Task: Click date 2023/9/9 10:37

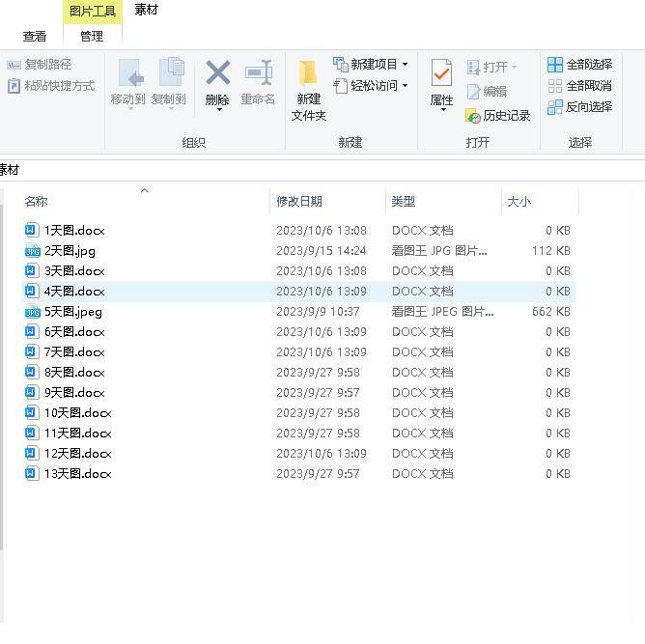Action: tap(318, 312)
